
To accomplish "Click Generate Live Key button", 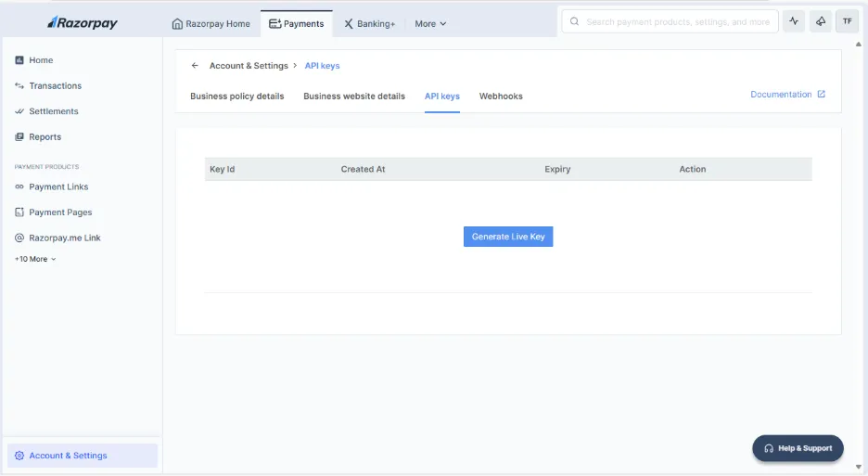I will click(508, 237).
